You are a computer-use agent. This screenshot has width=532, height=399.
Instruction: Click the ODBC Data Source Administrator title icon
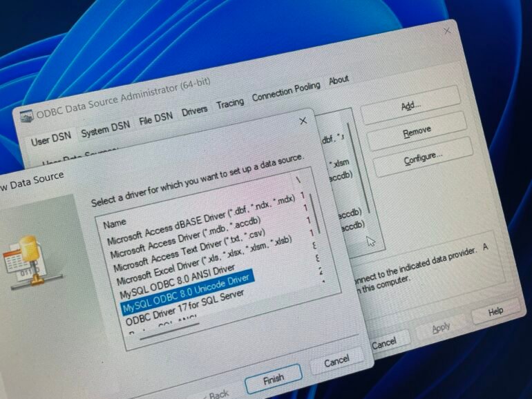pyautogui.click(x=27, y=116)
